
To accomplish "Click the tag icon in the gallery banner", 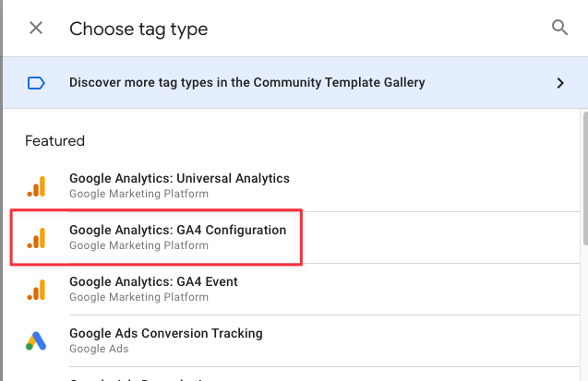I will [36, 83].
